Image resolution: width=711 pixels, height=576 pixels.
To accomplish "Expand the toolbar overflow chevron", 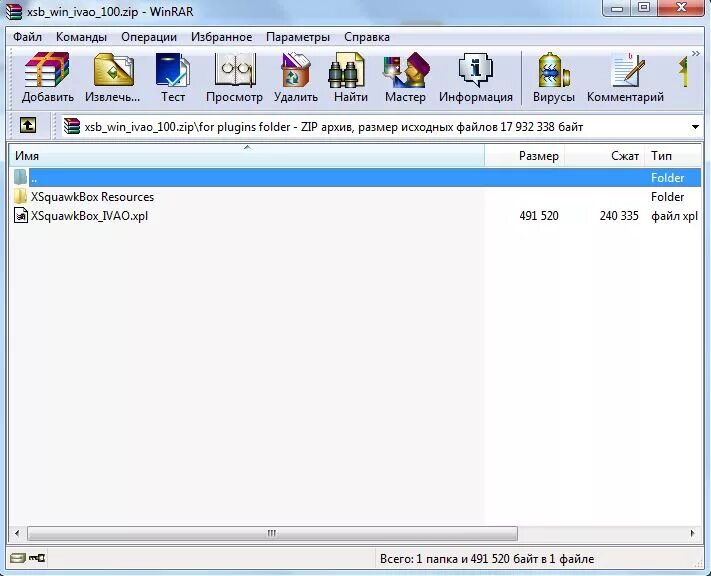I will (x=696, y=54).
